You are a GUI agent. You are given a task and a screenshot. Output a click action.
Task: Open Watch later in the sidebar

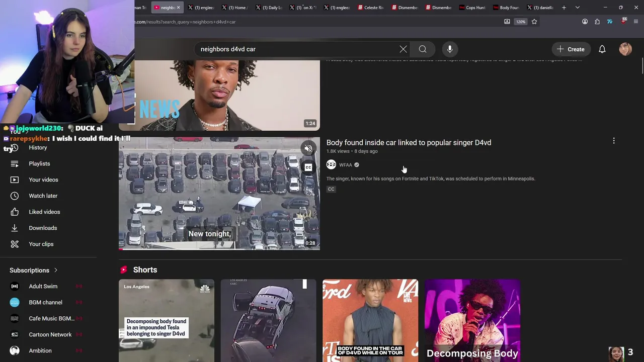pos(43,196)
